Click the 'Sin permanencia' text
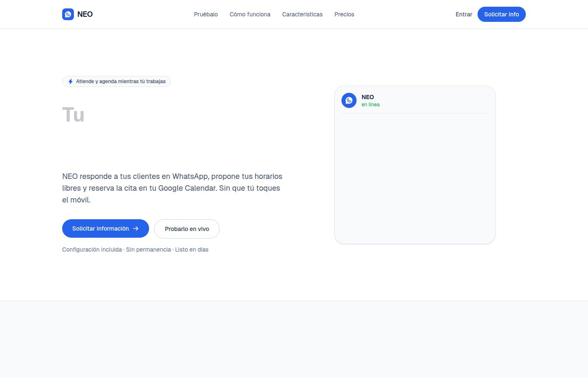The width and height of the screenshot is (588, 378). tap(148, 249)
